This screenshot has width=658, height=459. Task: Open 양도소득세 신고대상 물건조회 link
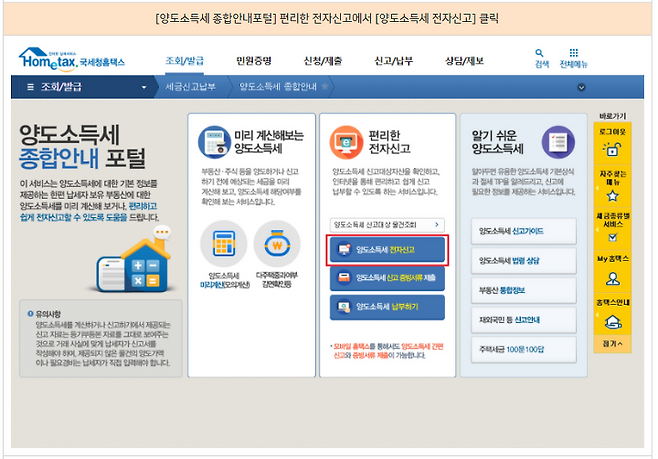(386, 224)
